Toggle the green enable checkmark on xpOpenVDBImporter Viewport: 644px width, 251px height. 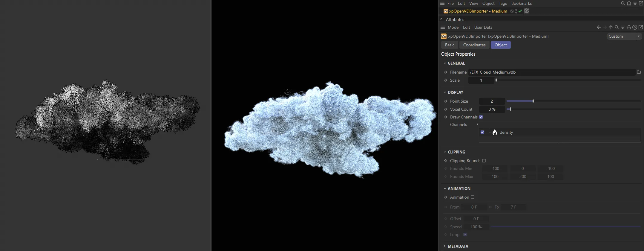[x=520, y=11]
